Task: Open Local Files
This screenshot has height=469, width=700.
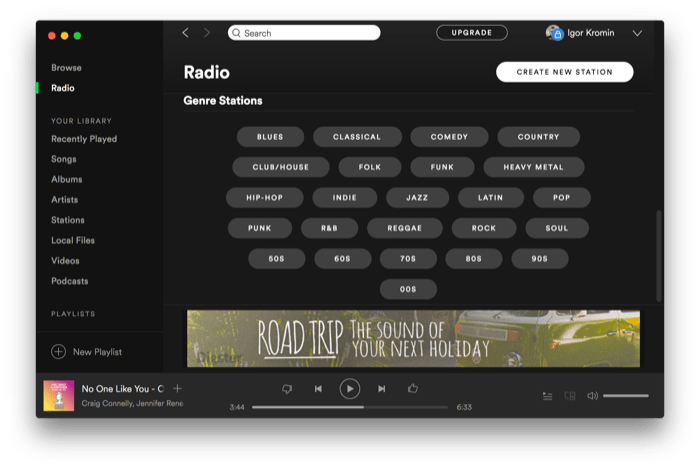Action: coord(73,240)
